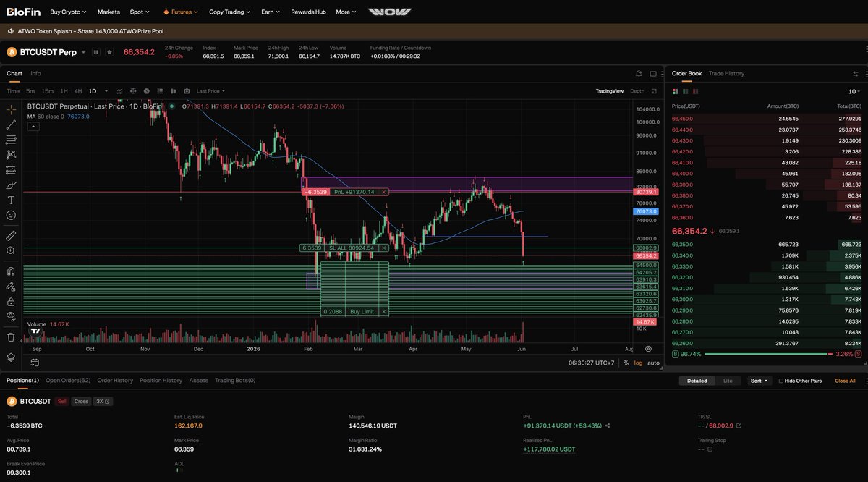Switch to the Info tab
This screenshot has height=482, width=868.
point(35,73)
